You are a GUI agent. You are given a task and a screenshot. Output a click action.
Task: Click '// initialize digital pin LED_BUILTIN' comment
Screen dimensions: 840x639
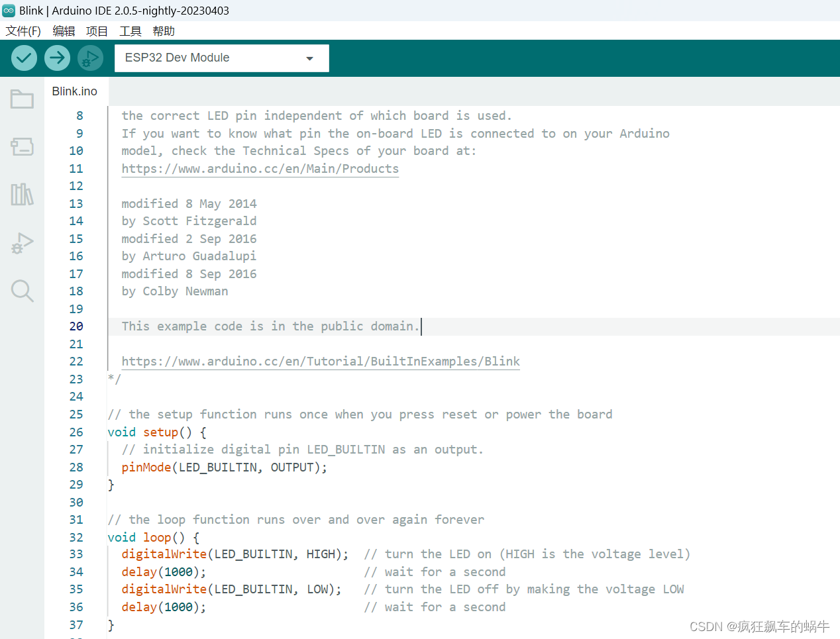[303, 450]
